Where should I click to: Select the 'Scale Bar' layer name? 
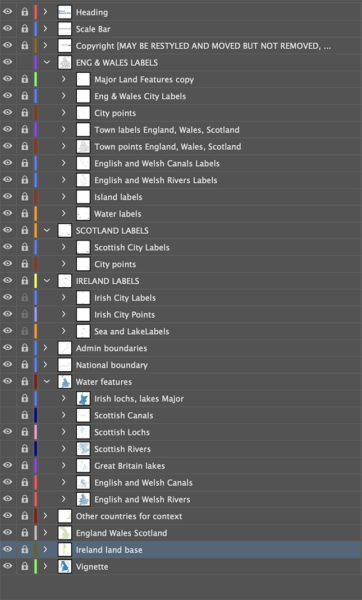[x=93, y=29]
